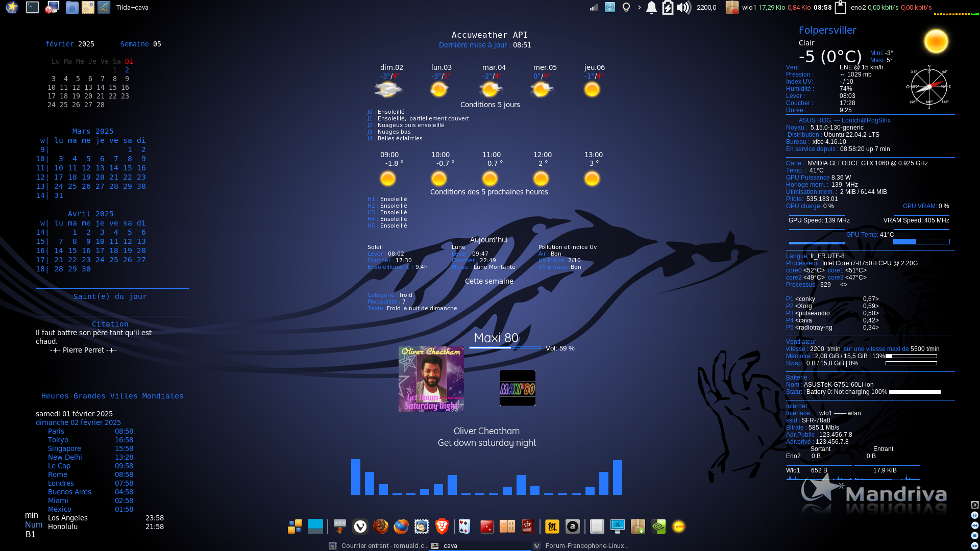Open NVIDIA settings from the dock
This screenshot has width=980, height=551.
coord(658,526)
